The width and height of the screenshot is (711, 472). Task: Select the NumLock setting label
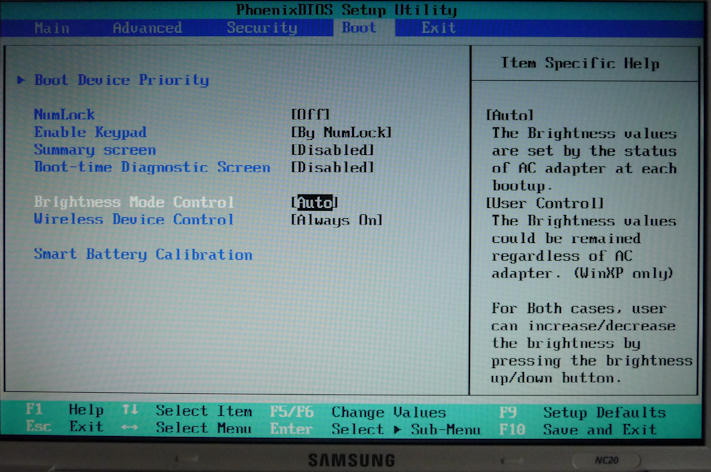click(x=64, y=114)
